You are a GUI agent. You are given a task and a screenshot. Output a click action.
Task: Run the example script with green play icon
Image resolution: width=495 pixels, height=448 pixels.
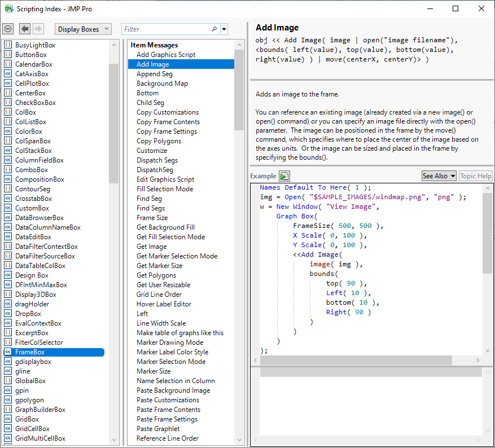pos(284,176)
